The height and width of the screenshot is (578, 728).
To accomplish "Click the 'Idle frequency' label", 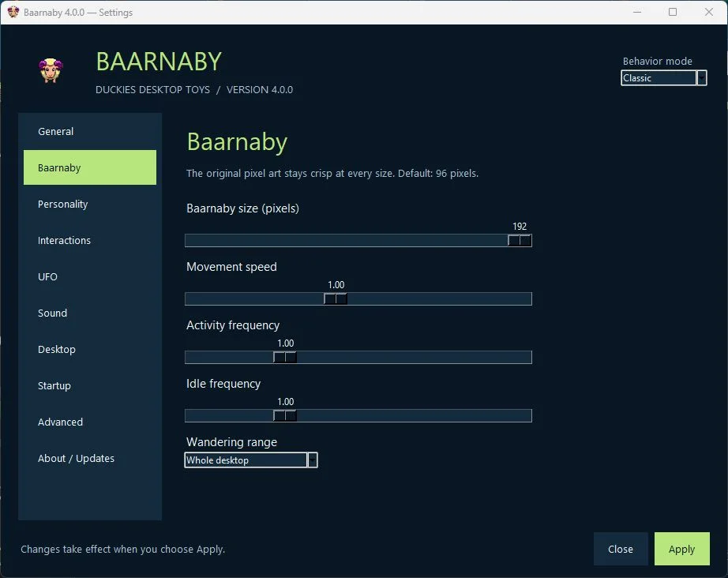I will (223, 384).
